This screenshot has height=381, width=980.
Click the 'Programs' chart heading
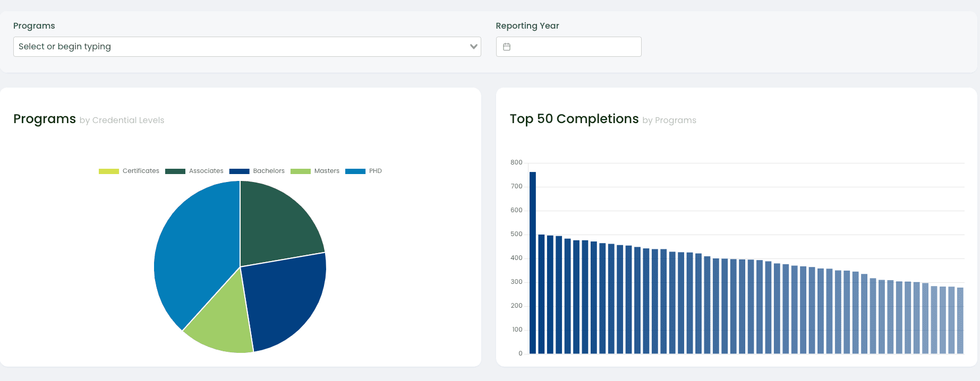click(x=45, y=119)
